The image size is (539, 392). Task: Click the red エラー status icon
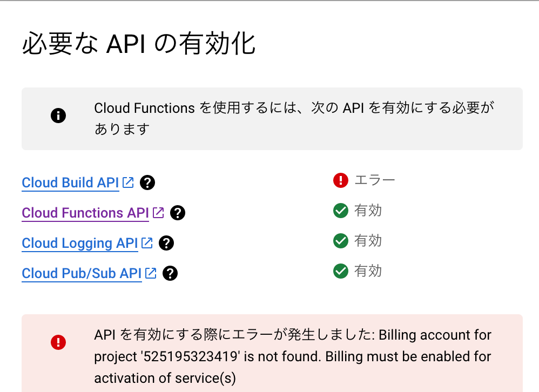[x=341, y=180]
